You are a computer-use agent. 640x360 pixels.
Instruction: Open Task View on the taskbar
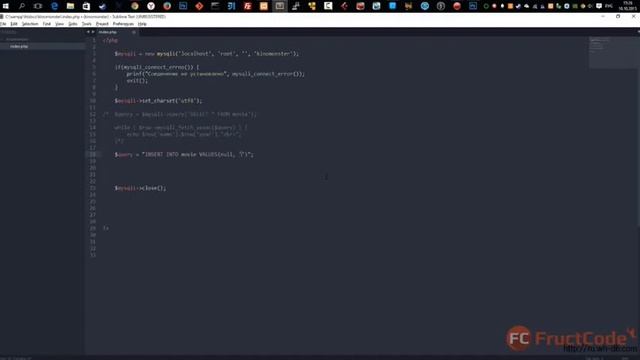point(38,6)
